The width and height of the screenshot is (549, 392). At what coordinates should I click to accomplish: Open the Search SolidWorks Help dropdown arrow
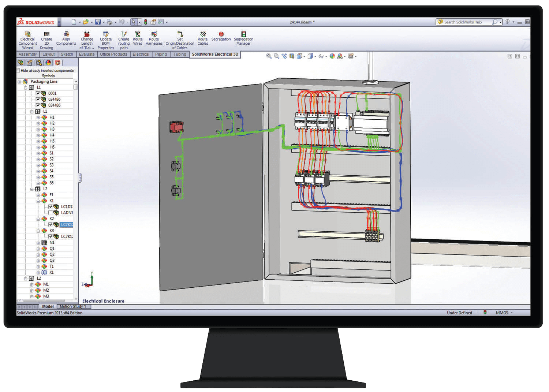(x=500, y=22)
